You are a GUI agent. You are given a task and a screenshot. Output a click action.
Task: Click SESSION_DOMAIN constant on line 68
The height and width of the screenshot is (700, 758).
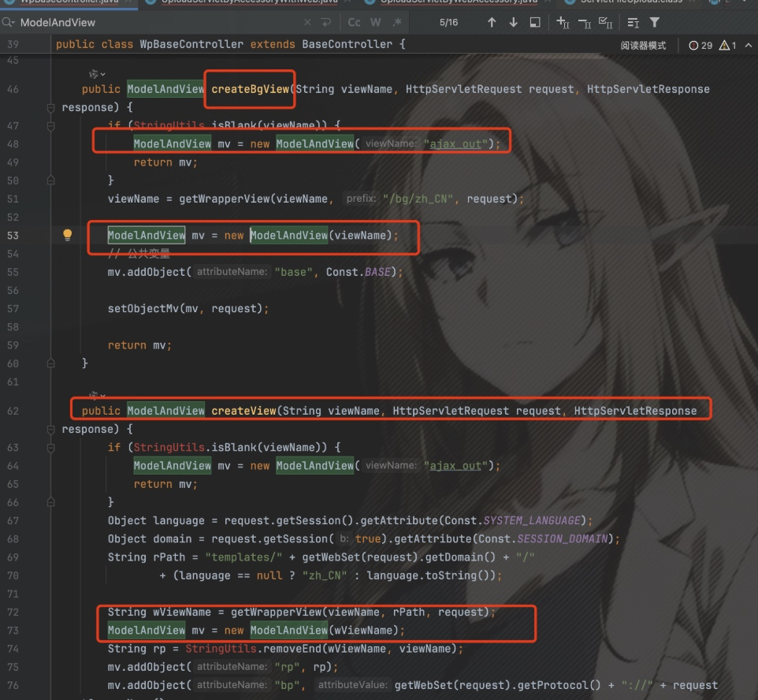click(563, 539)
